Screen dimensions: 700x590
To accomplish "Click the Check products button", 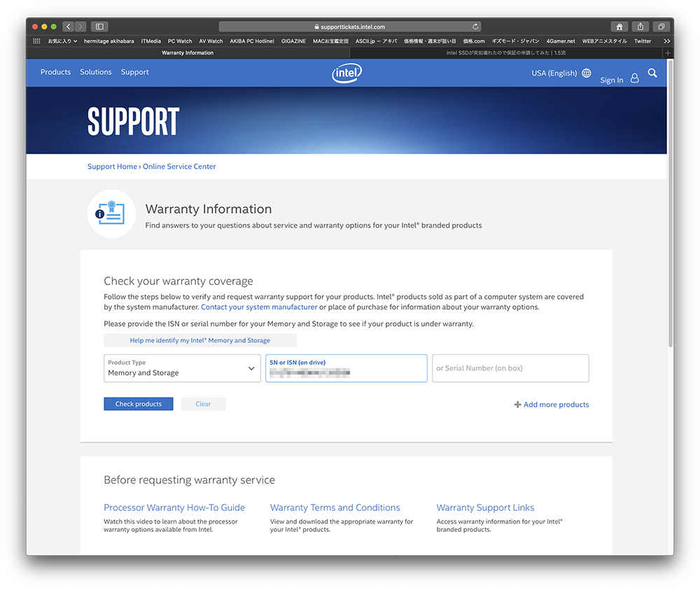I will click(x=139, y=404).
